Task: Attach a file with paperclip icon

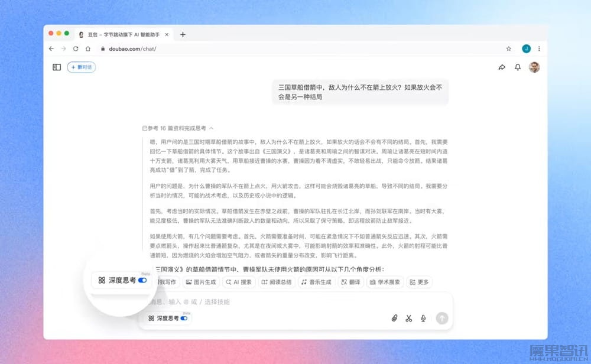Action: point(394,318)
